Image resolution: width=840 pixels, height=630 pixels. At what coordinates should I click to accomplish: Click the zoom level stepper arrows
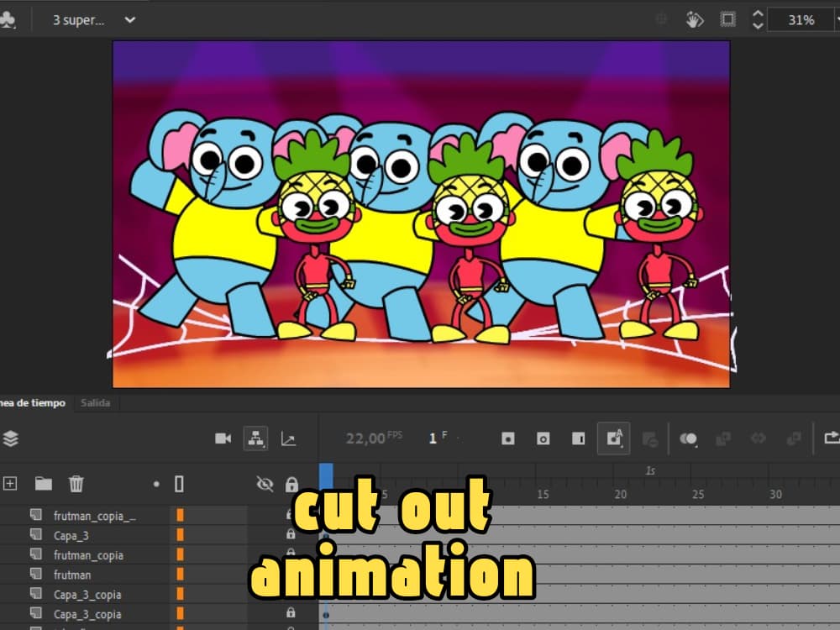pos(758,20)
